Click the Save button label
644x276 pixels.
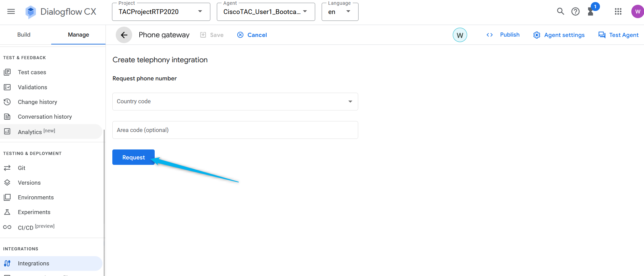(x=217, y=35)
